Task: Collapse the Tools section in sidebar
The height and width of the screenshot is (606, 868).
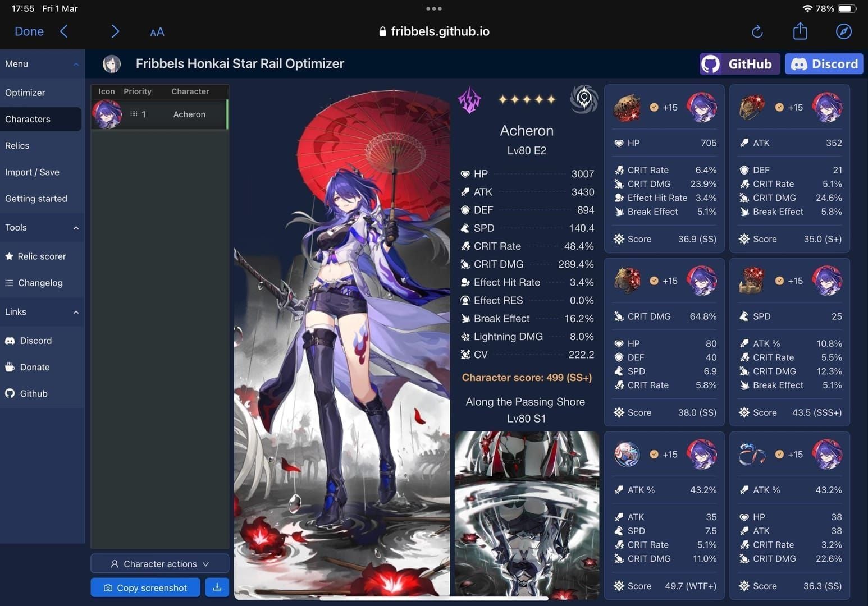Action: 76,228
